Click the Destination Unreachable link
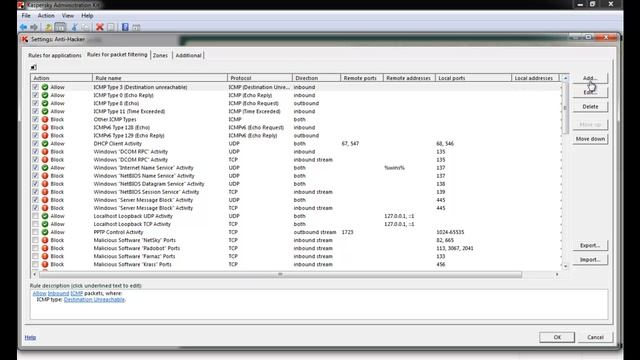 coord(94,300)
